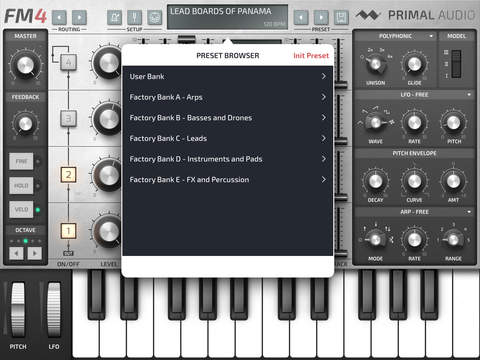The width and height of the screenshot is (480, 360).
Task: Open Factory Bank A - Arps
Action: click(228, 97)
